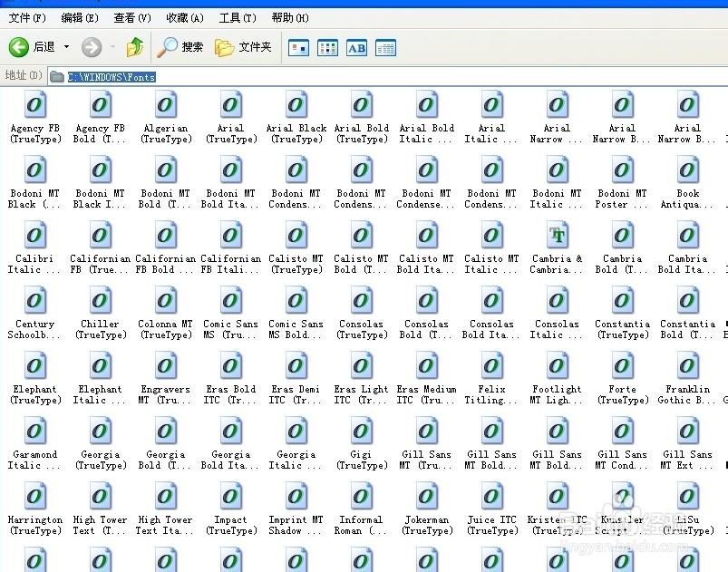Select the Chiller (TrueType) font
The image size is (728, 572).
click(101, 313)
